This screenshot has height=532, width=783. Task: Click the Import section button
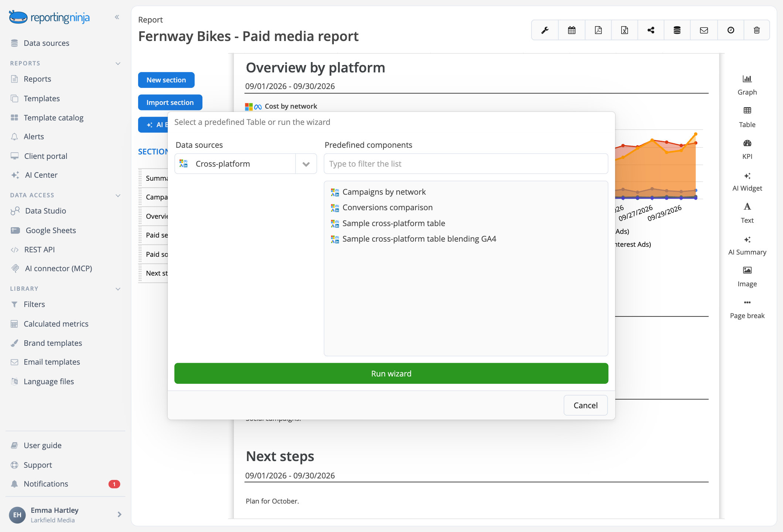pos(170,103)
